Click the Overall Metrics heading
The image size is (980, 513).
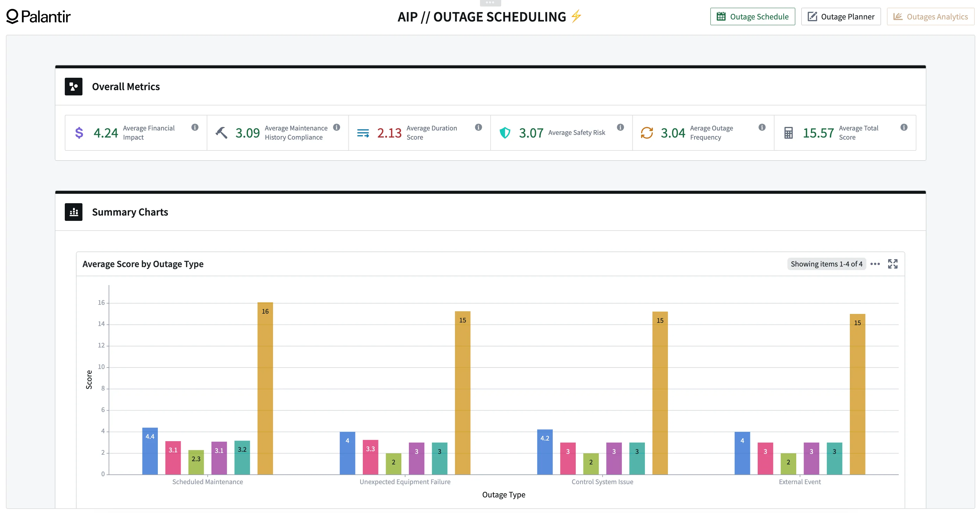click(x=125, y=86)
